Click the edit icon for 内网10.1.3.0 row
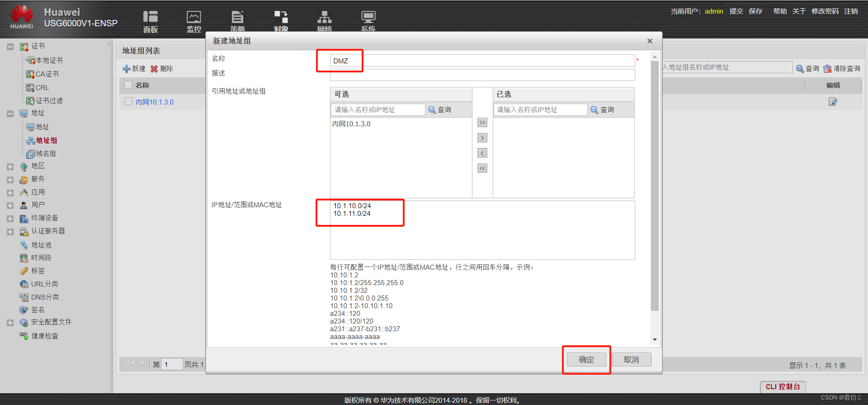 coord(833,102)
